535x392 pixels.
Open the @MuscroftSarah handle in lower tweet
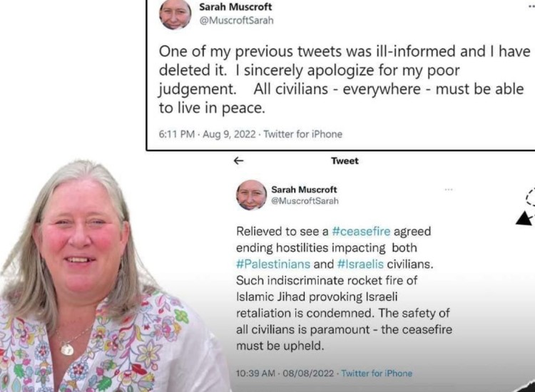click(x=305, y=201)
